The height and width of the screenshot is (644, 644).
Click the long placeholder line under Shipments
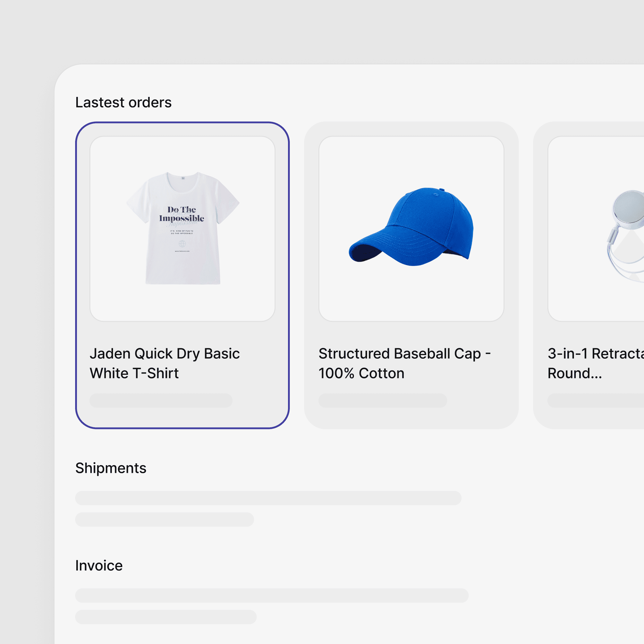(x=268, y=498)
